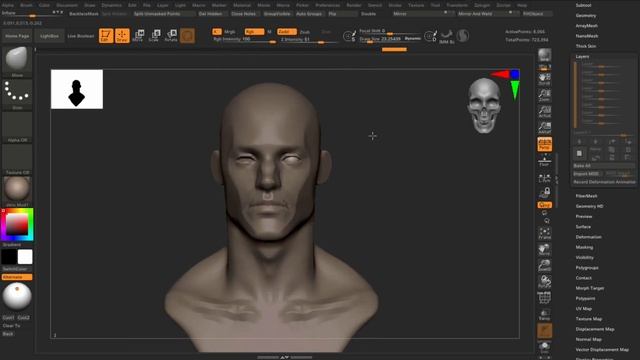
Task: Expand the UV Map section
Action: [584, 308]
